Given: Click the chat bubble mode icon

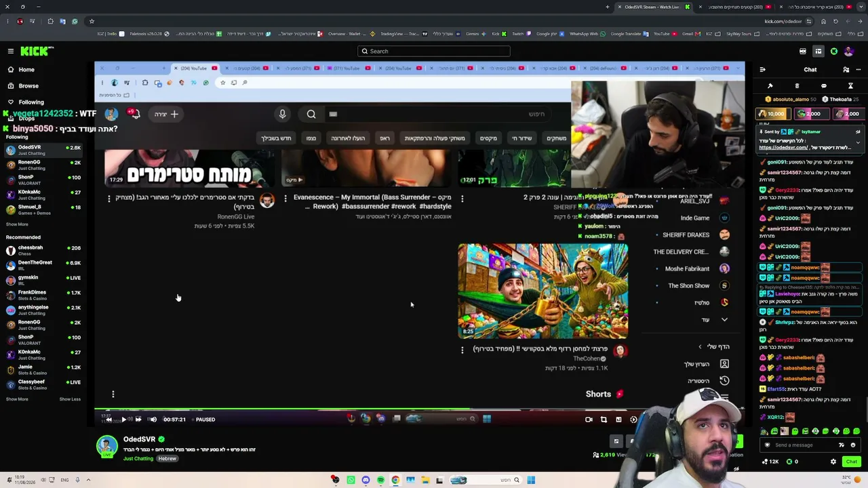Looking at the screenshot, I should [x=824, y=86].
